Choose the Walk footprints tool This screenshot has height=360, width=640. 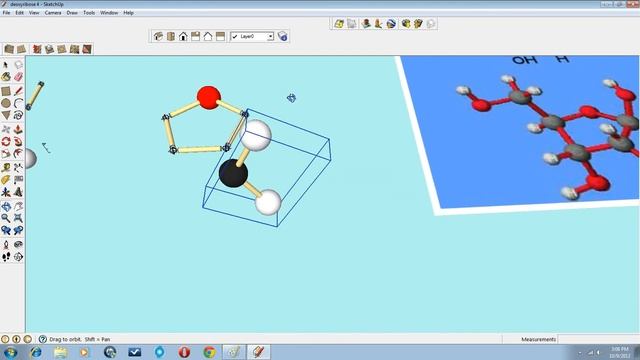[6, 257]
